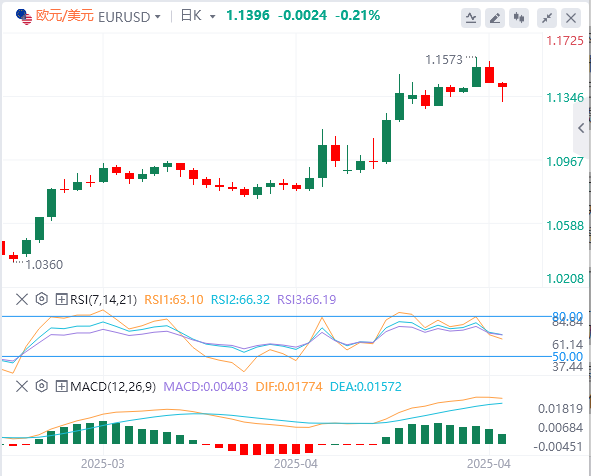The image size is (591, 476).
Task: Open RSI indicator settings hexagon
Action: [x=42, y=299]
